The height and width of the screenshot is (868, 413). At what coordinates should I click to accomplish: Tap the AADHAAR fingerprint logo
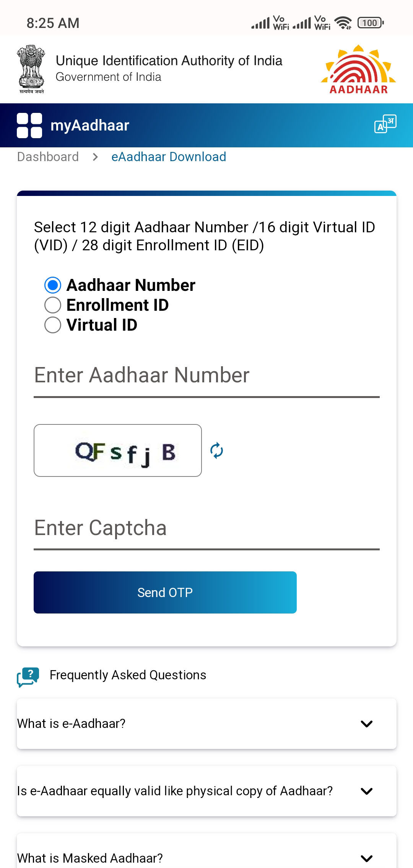click(x=358, y=69)
